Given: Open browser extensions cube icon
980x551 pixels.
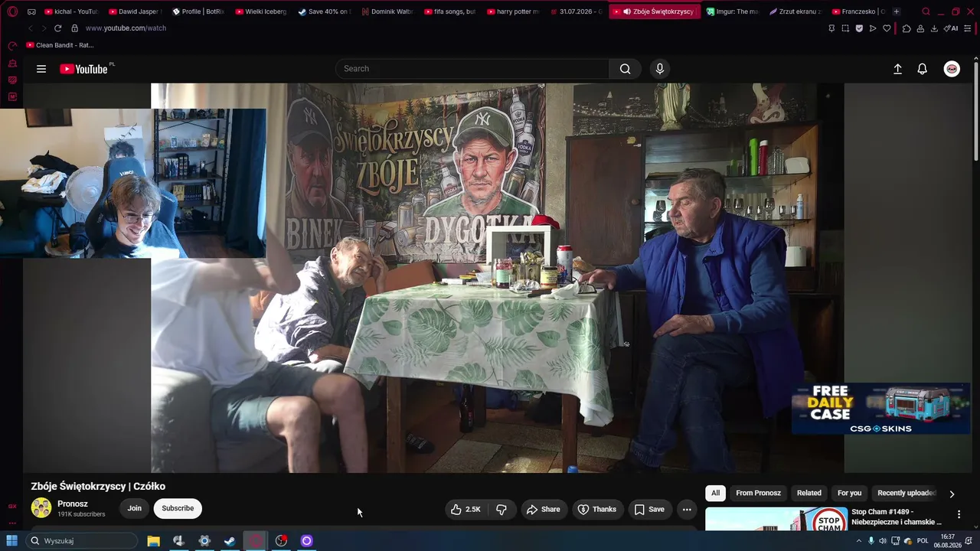Looking at the screenshot, I should (906, 28).
